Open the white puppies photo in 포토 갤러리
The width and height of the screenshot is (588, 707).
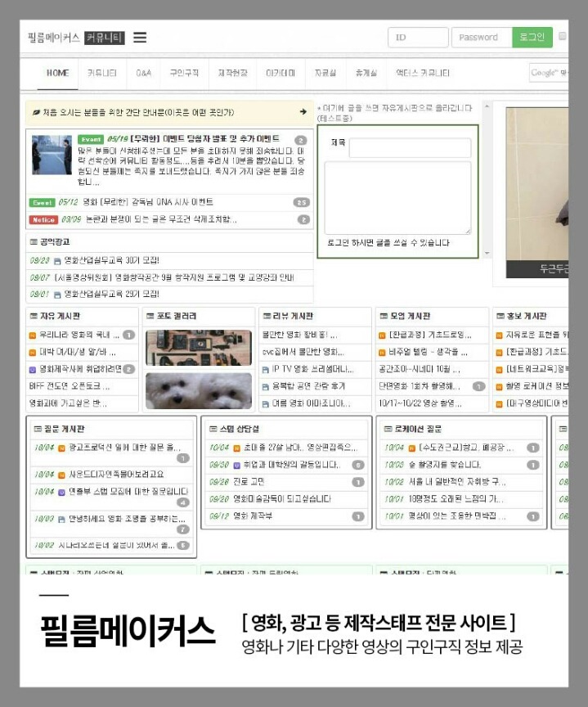[x=199, y=391]
